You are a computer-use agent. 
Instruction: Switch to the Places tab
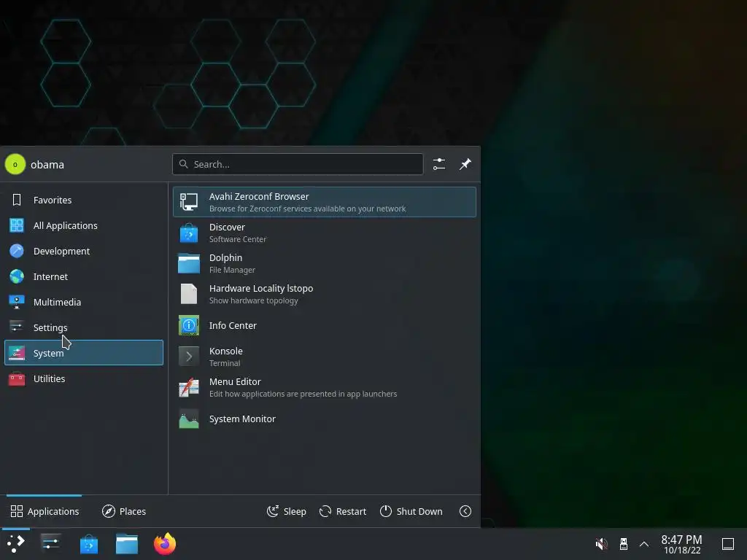pyautogui.click(x=124, y=511)
